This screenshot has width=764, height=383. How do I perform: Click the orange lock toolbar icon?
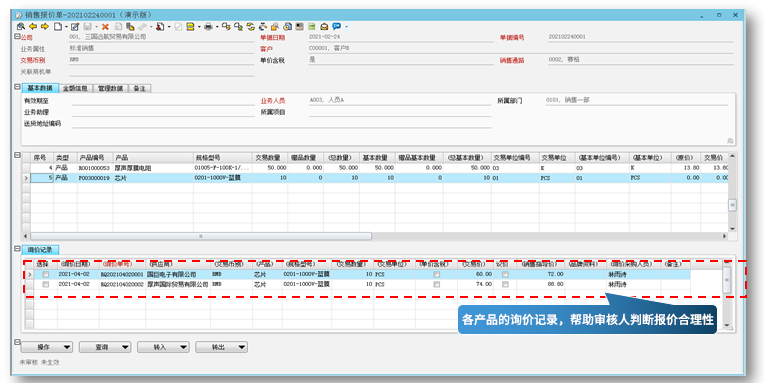coord(275,27)
